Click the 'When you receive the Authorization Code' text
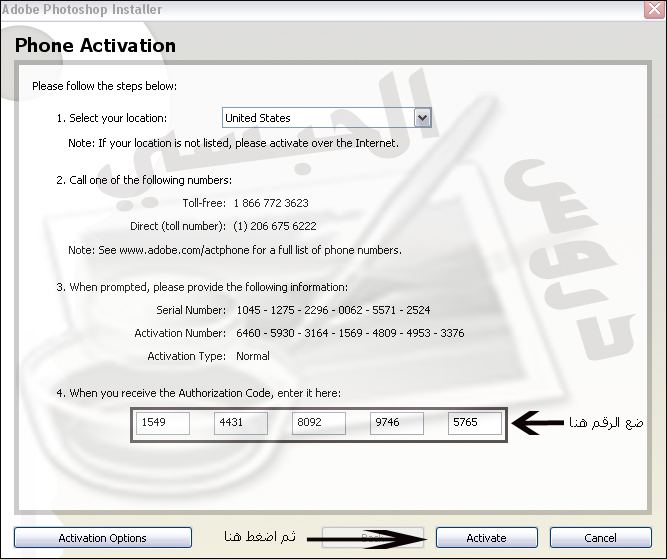Screen dimensions: 667x559 (x=199, y=393)
